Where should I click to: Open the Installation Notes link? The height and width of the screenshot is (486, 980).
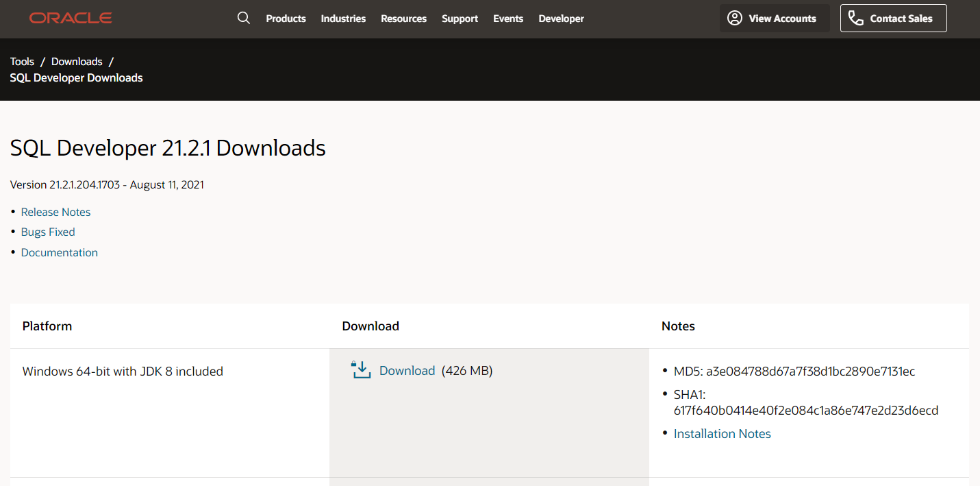click(723, 434)
